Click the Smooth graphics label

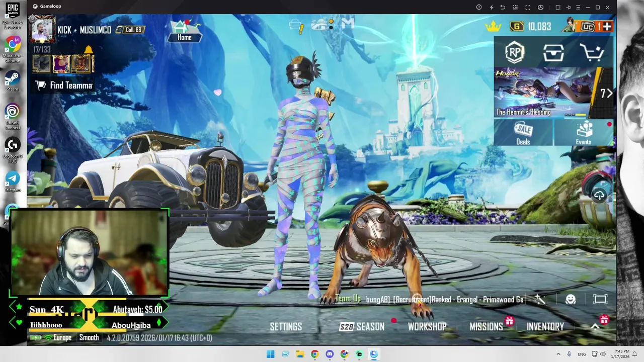[89, 338]
